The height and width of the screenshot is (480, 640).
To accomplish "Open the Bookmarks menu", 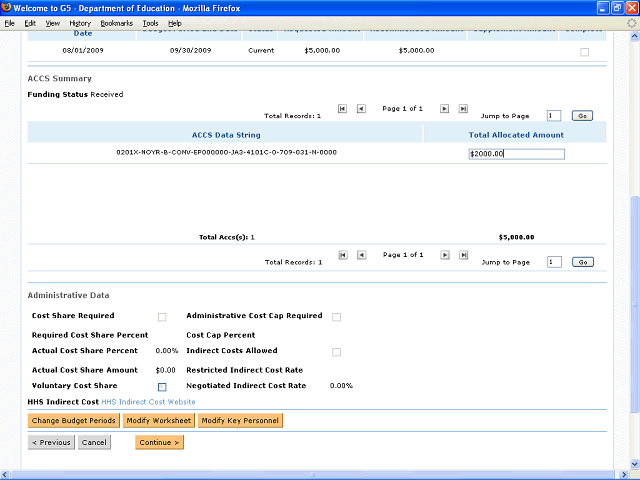I will pyautogui.click(x=116, y=22).
